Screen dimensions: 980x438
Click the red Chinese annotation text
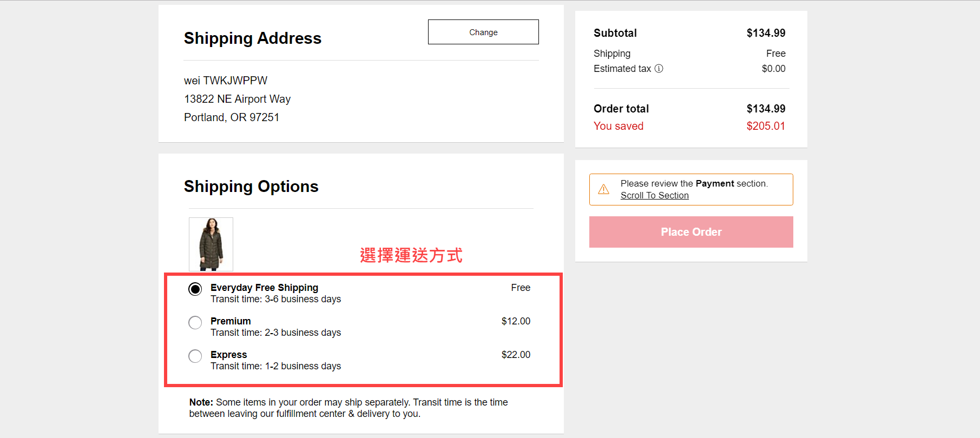coord(411,255)
